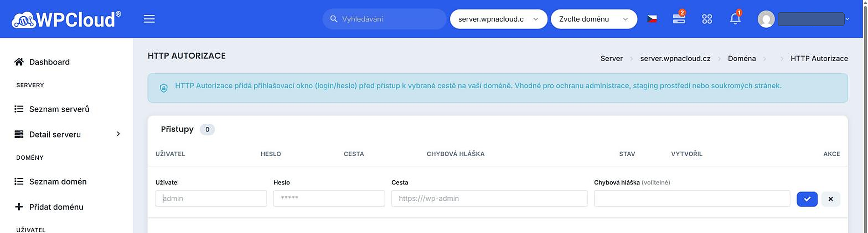The height and width of the screenshot is (233, 868).
Task: Open the server notifications icon with badge
Action: coord(679,18)
